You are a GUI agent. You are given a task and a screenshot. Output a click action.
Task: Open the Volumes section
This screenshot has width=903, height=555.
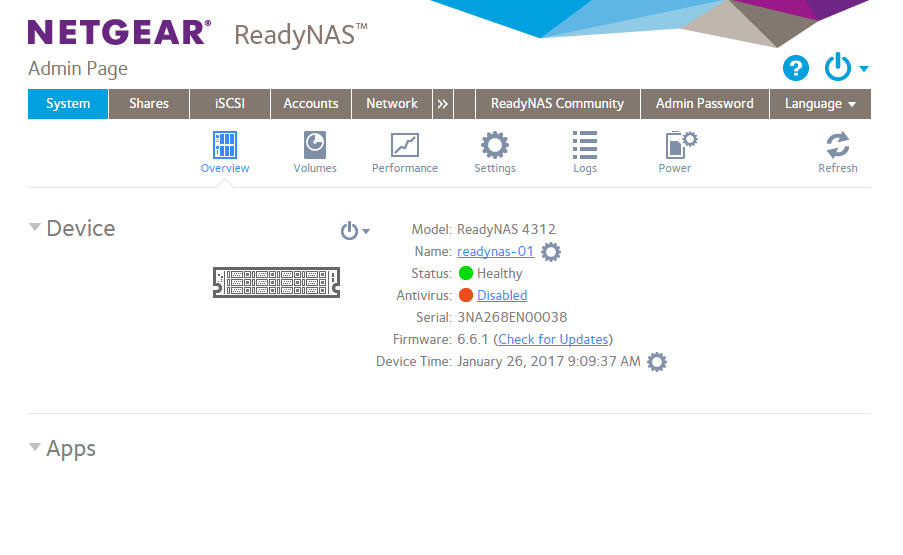314,152
